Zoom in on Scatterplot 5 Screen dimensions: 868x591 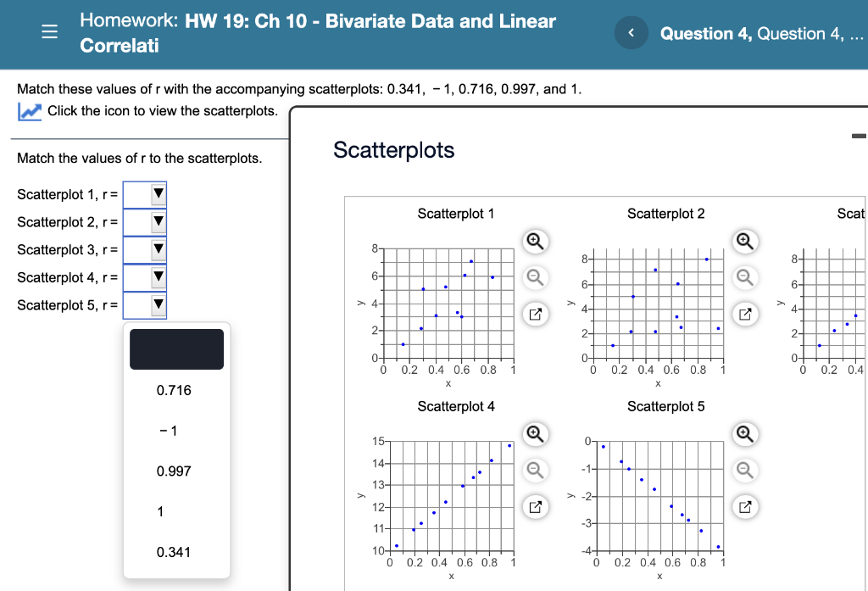(744, 434)
